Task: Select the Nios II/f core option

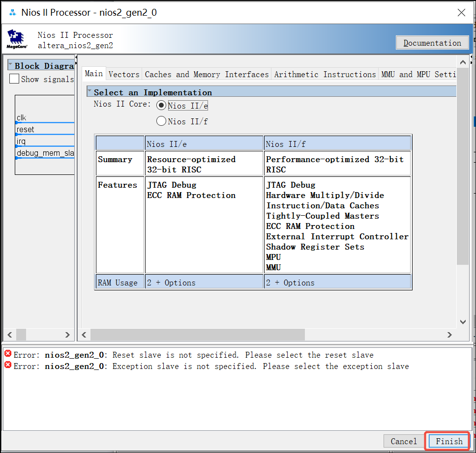Action: (161, 121)
